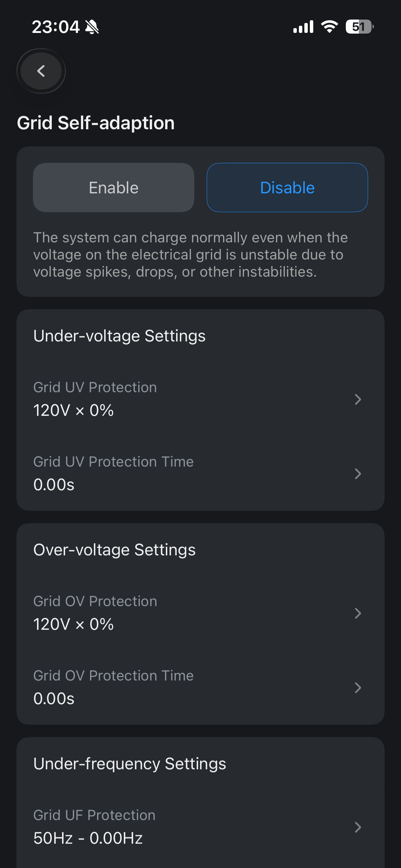
Task: Select the Disable option
Action: [287, 188]
